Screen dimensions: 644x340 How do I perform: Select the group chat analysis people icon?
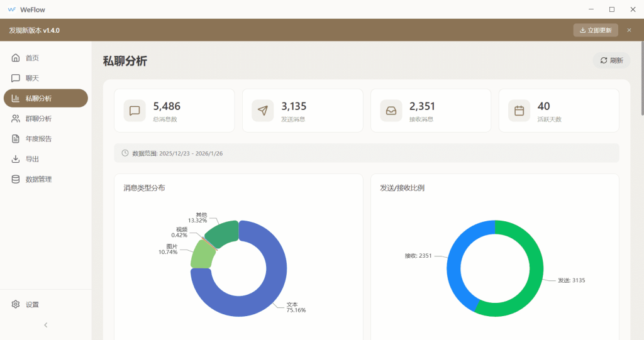16,119
